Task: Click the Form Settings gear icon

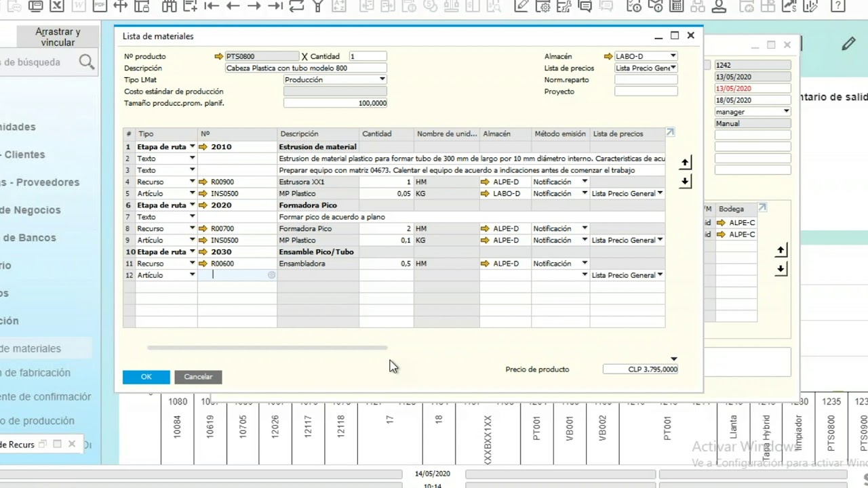Action: 542,6
